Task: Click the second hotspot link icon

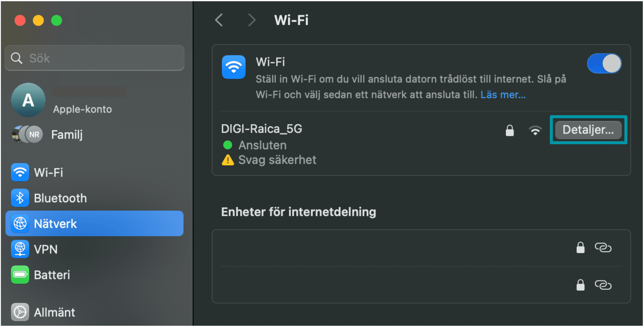Action: point(603,285)
